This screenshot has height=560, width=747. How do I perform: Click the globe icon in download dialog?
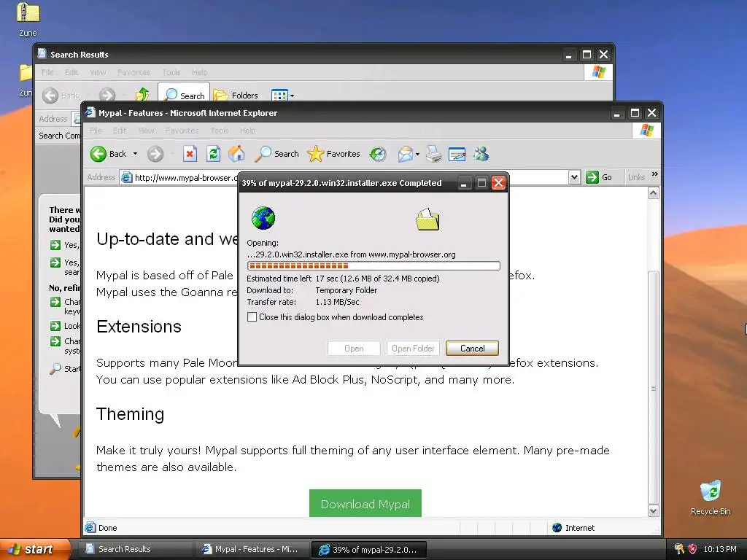click(x=263, y=218)
